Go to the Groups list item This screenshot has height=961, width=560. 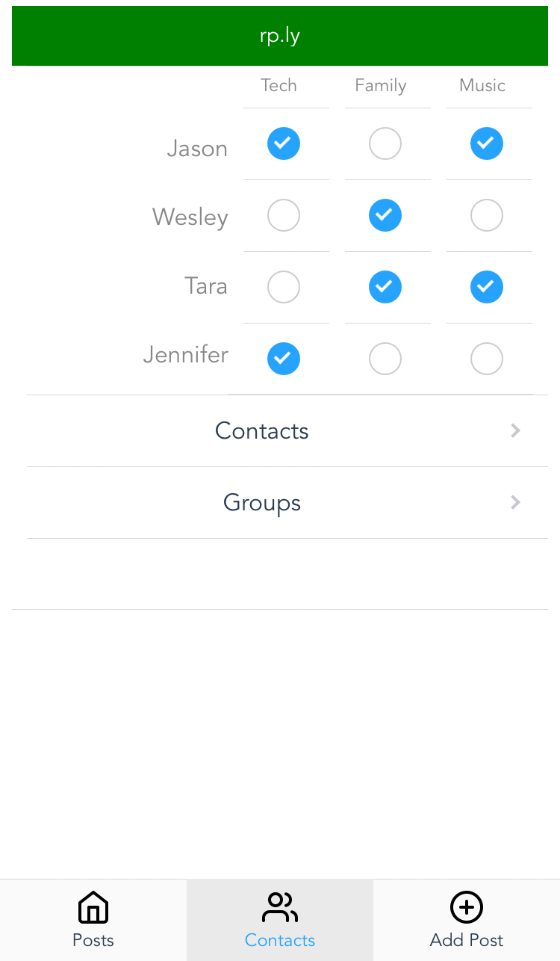pyautogui.click(x=262, y=502)
